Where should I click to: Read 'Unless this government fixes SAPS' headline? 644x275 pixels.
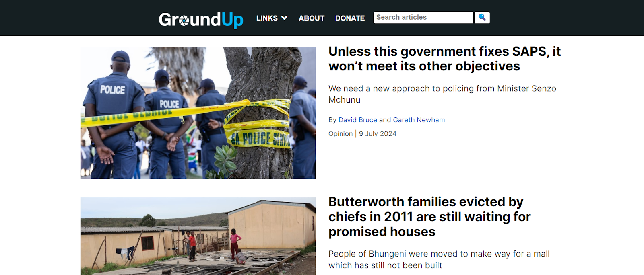tap(444, 59)
